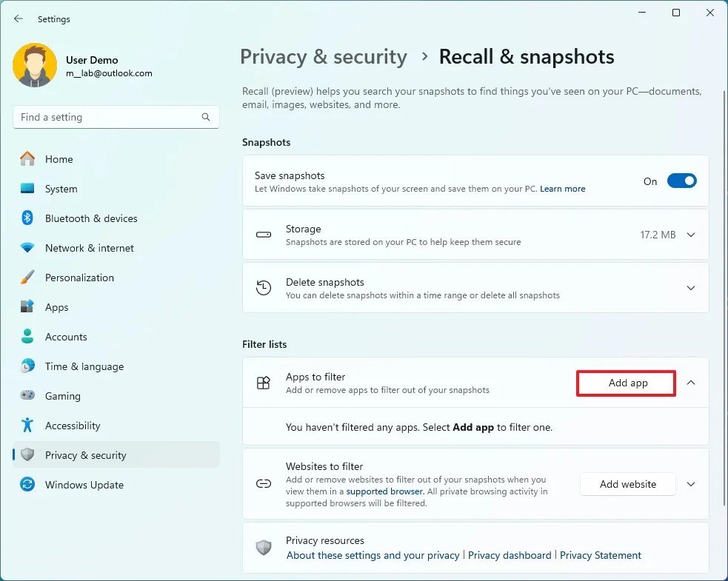This screenshot has width=728, height=581.
Task: Click the Accounts icon
Action: (x=27, y=337)
